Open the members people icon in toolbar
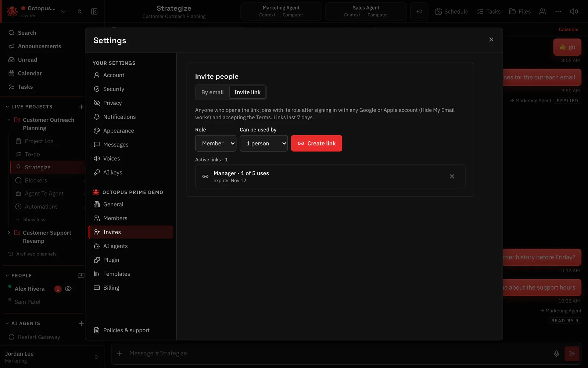 (542, 11)
